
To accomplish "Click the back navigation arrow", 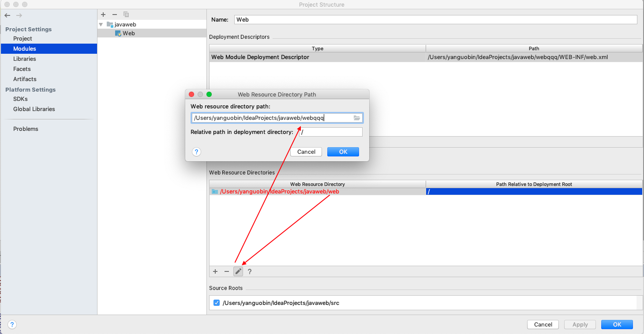I will coord(7,15).
